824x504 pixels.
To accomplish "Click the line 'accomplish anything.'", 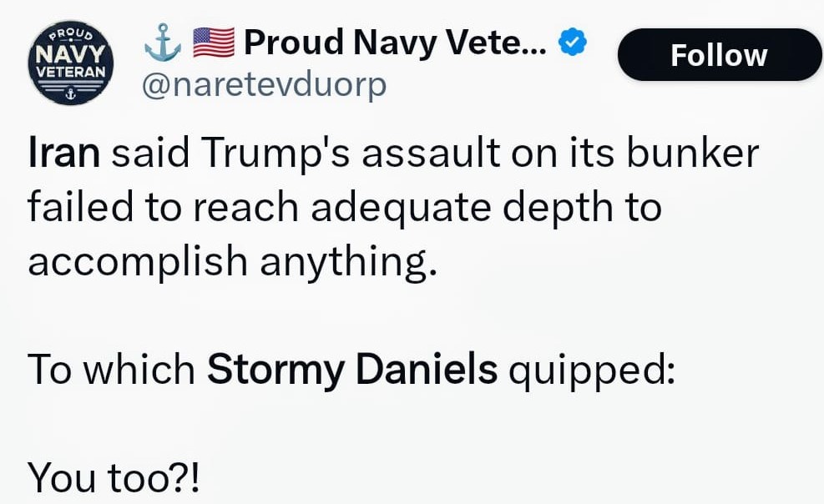I will pyautogui.click(x=232, y=262).
